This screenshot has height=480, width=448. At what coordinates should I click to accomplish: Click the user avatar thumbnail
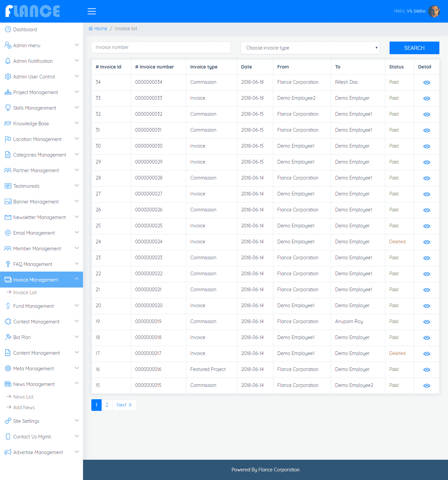click(x=435, y=11)
